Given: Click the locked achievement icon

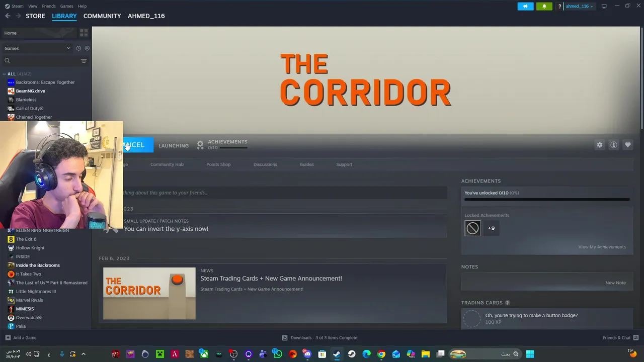Looking at the screenshot, I should coord(472,228).
